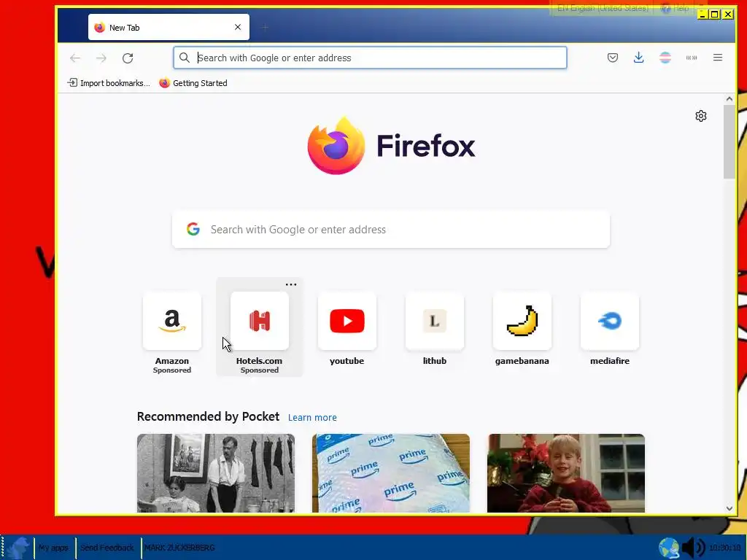Open the EN English language selector
747x560 pixels.
(603, 8)
